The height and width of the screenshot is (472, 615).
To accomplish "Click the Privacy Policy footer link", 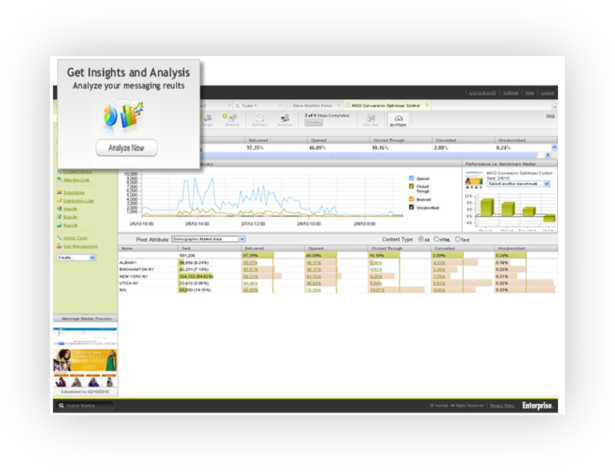I will click(x=502, y=406).
